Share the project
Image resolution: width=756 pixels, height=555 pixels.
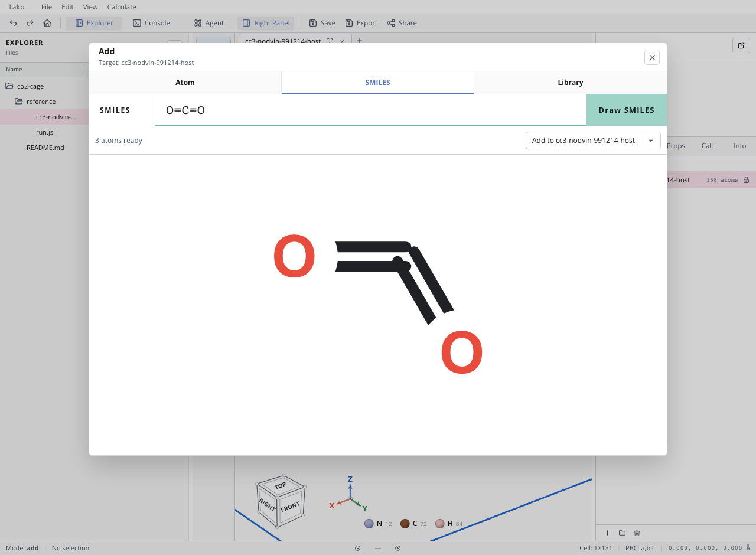(402, 23)
